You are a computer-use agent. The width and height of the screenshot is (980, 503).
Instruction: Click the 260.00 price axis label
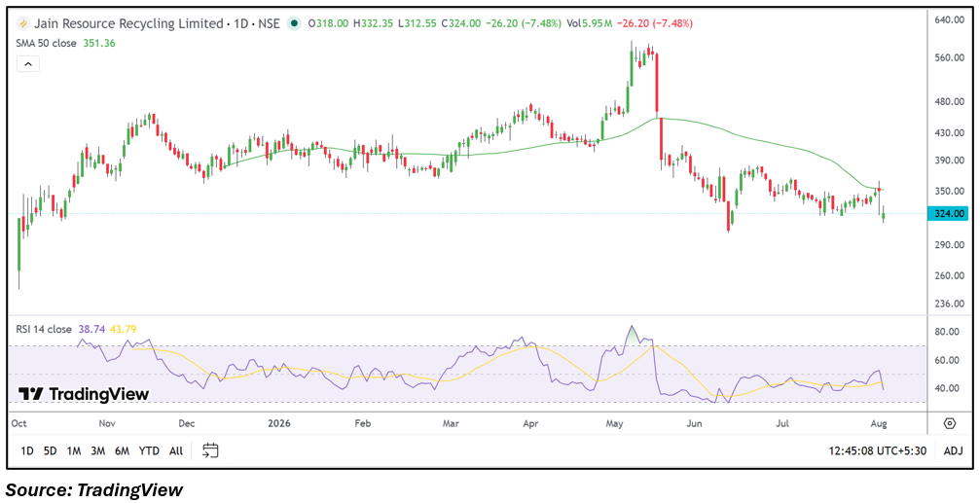click(x=950, y=275)
